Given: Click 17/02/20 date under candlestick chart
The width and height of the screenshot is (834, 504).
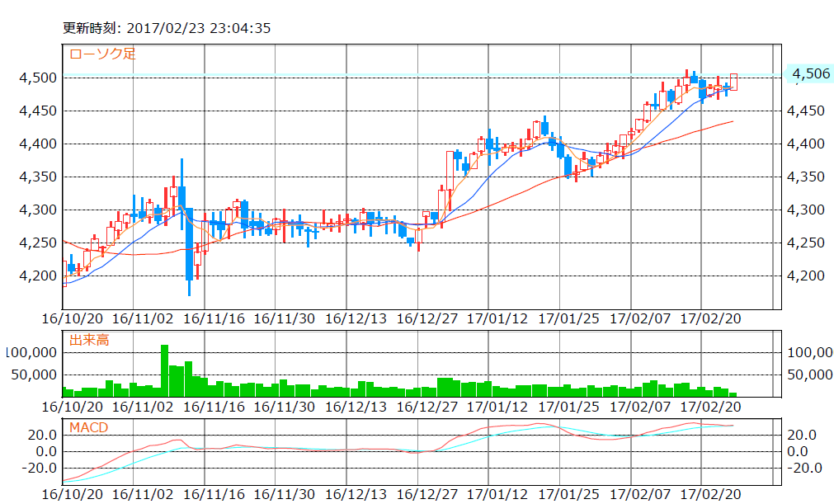Looking at the screenshot, I should [x=710, y=319].
